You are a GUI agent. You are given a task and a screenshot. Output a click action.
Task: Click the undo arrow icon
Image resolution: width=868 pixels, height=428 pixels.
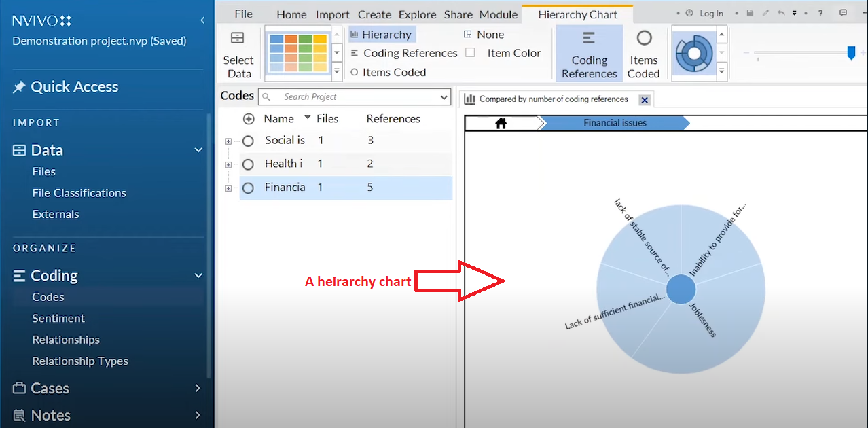(781, 13)
